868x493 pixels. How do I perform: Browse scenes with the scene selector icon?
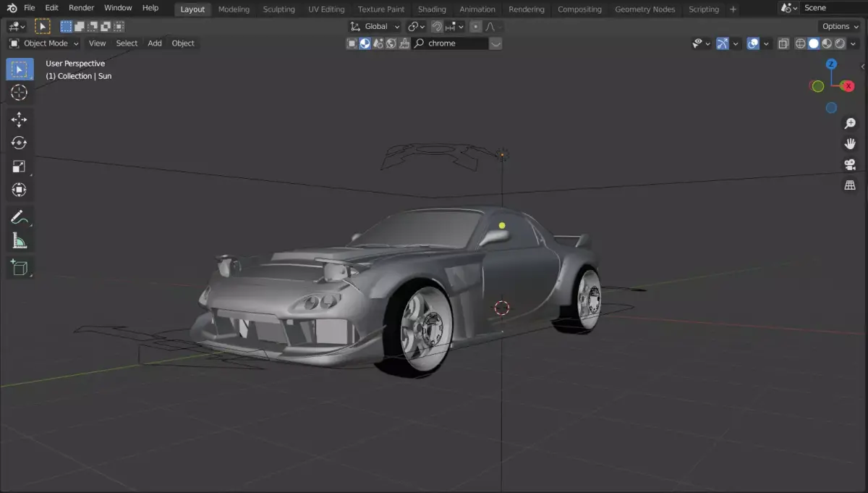click(x=789, y=8)
